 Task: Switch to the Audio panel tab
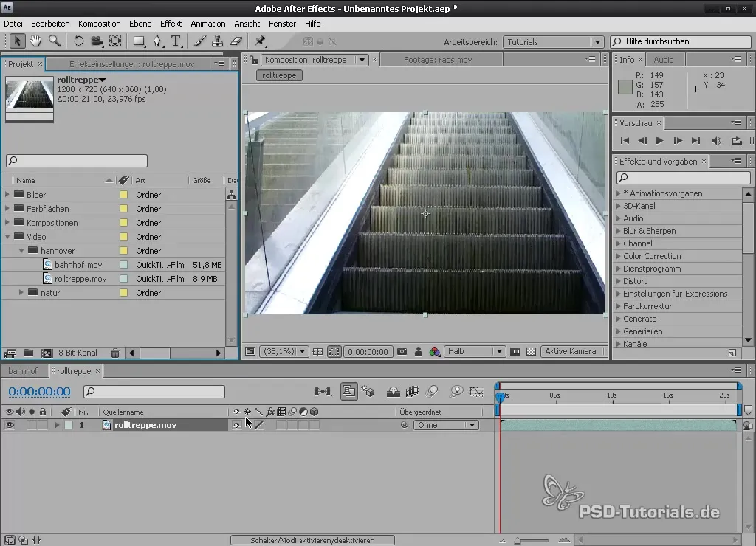point(664,60)
